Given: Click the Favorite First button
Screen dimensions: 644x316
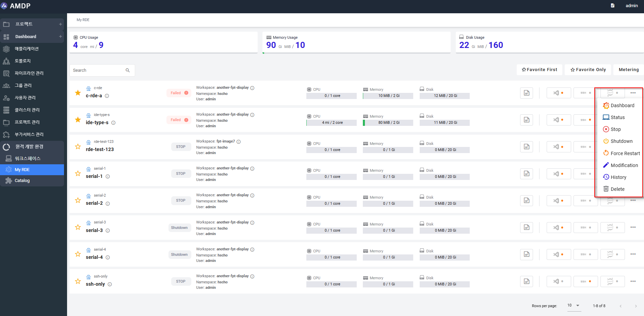Looking at the screenshot, I should tap(539, 70).
